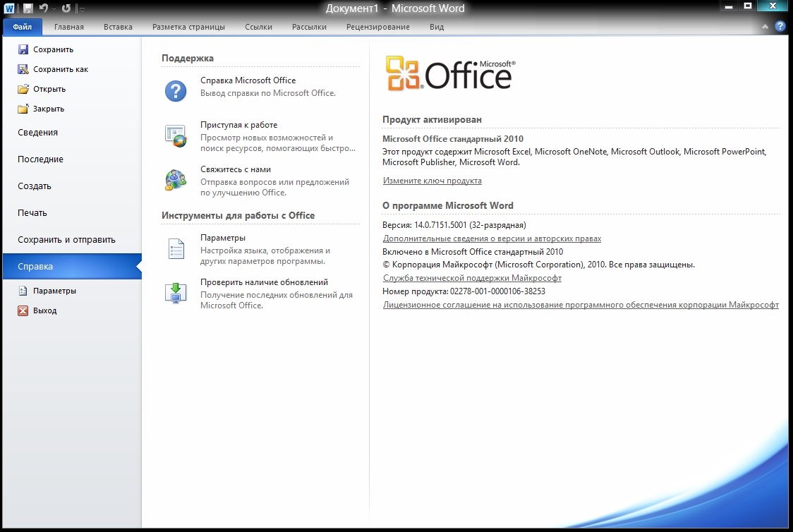Click the Сохранить как text label

[61, 69]
